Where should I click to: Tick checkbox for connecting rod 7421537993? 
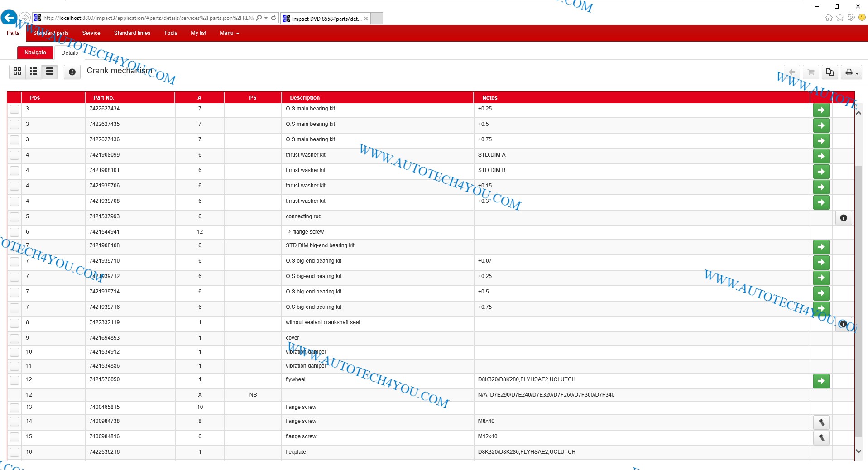click(14, 217)
